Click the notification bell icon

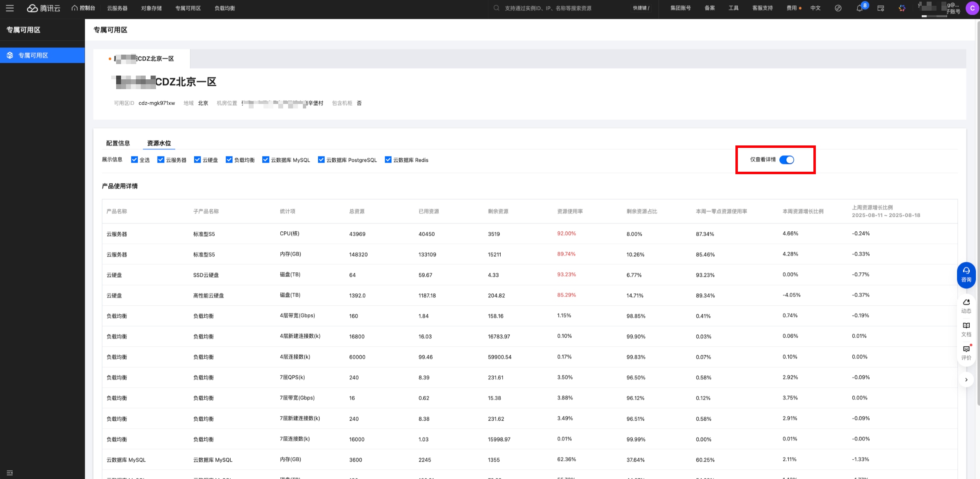click(859, 8)
